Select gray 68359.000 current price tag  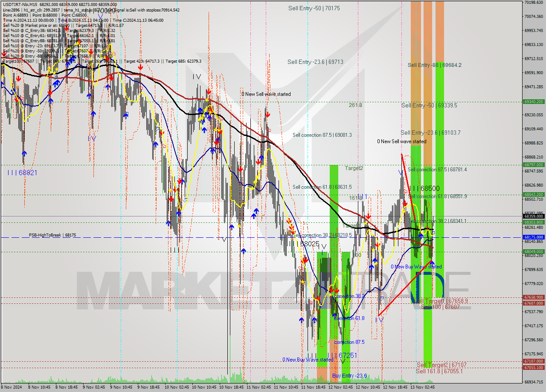tap(533, 216)
